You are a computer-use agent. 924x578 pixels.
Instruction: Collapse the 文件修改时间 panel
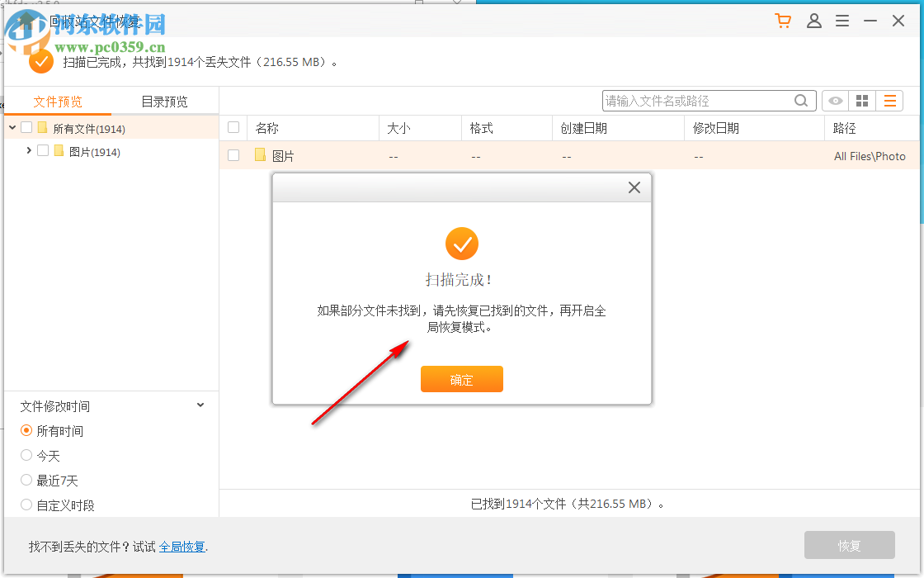coord(200,405)
